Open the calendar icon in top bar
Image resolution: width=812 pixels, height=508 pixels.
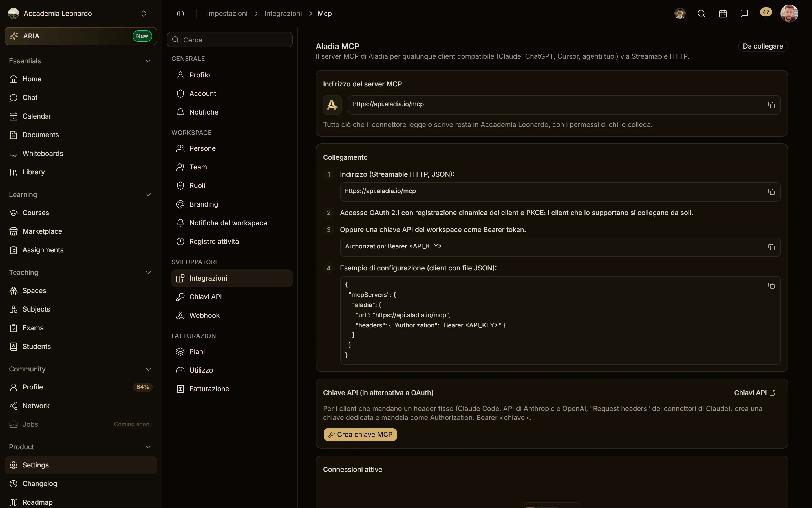[x=723, y=14]
